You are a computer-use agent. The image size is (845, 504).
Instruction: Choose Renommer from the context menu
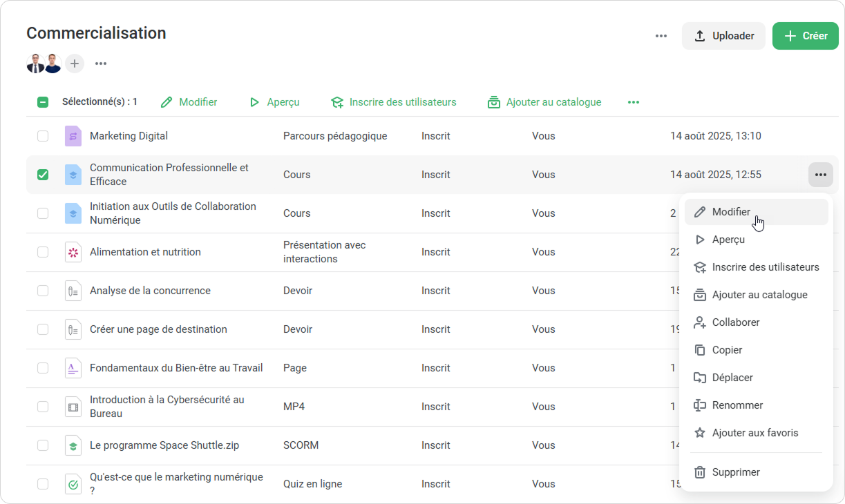[737, 405]
